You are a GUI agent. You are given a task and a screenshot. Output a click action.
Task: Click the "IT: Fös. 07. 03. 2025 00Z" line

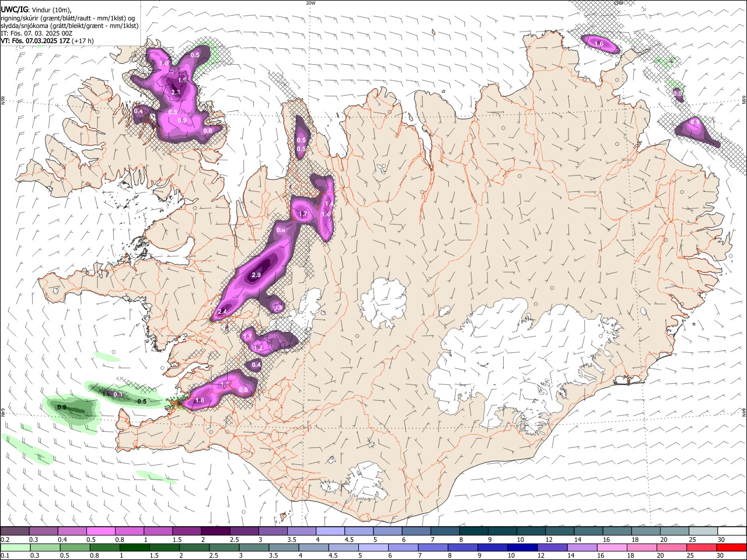36,33
